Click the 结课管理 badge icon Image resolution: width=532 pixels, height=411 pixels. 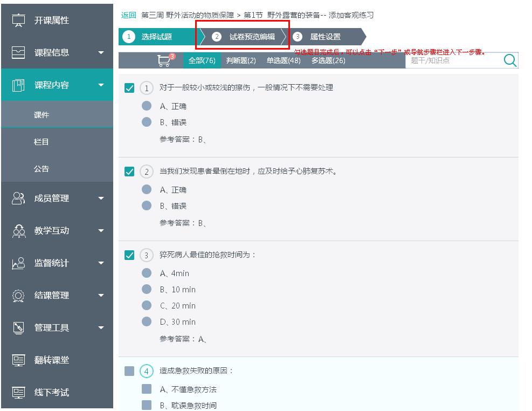pyautogui.click(x=18, y=296)
